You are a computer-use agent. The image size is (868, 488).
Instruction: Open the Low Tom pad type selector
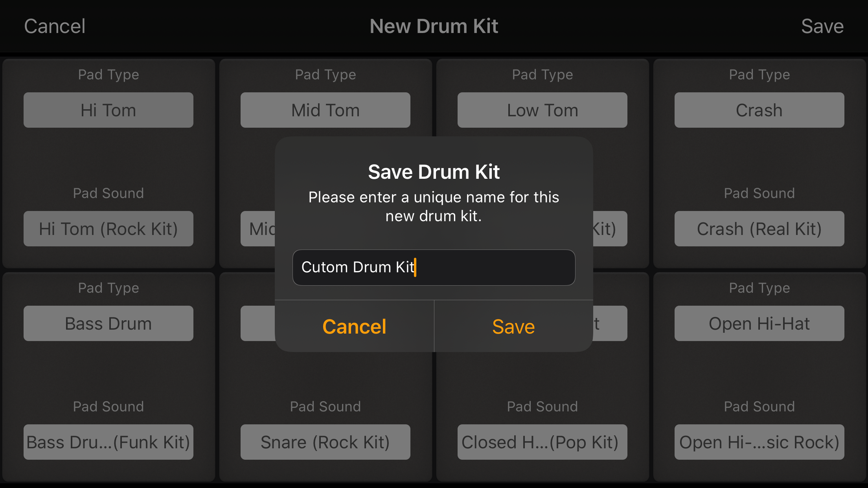pos(542,110)
